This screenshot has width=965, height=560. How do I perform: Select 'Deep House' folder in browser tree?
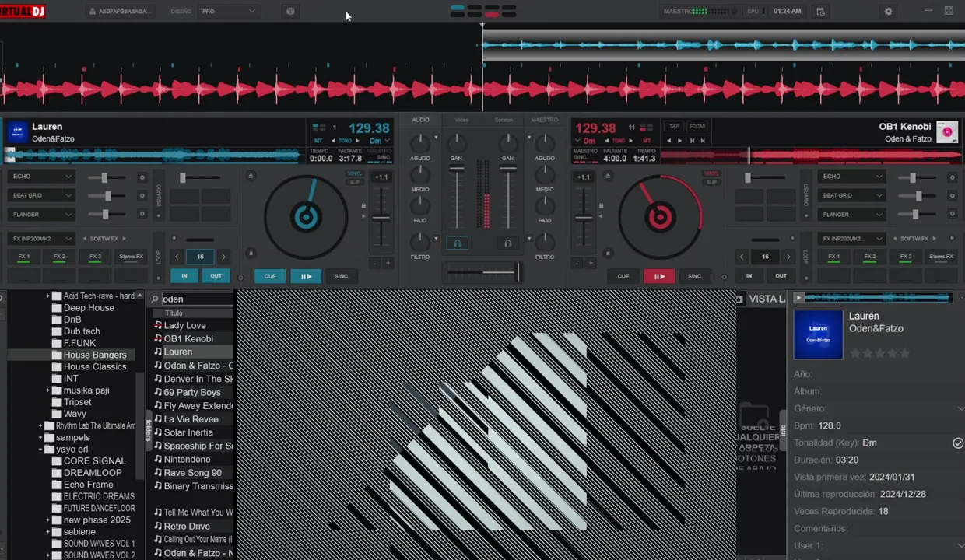[89, 308]
